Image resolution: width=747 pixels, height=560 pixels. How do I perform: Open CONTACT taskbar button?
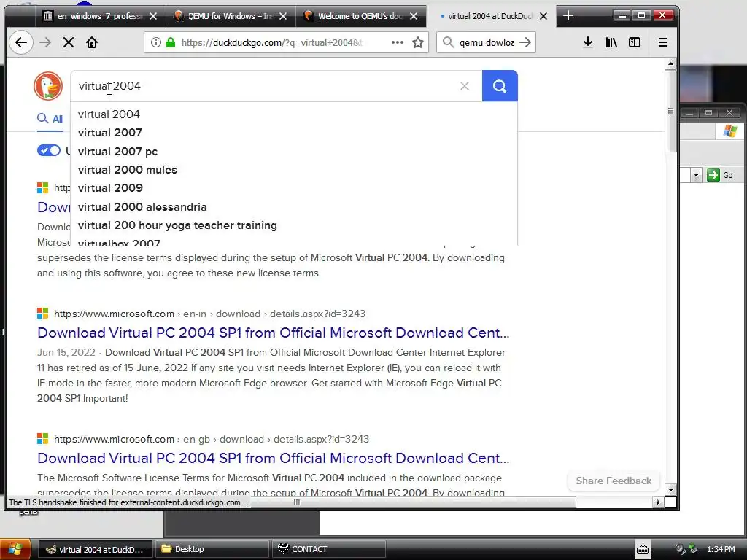329,549
